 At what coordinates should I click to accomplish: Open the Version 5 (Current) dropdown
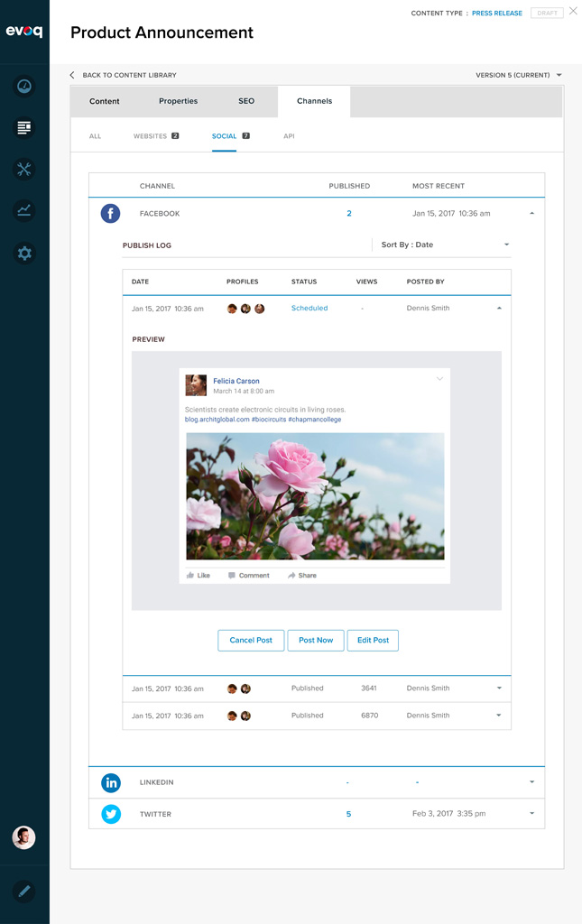click(x=518, y=75)
